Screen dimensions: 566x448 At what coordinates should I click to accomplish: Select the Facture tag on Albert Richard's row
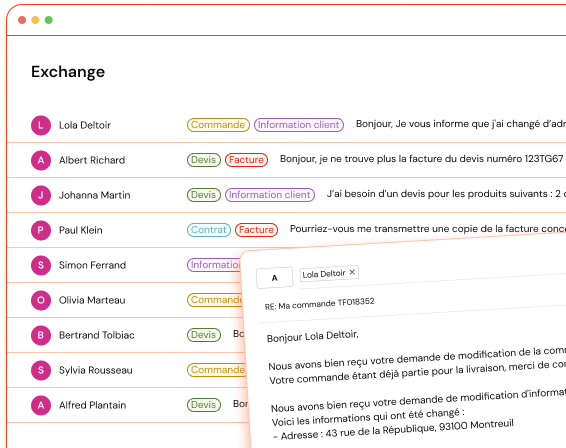(247, 160)
